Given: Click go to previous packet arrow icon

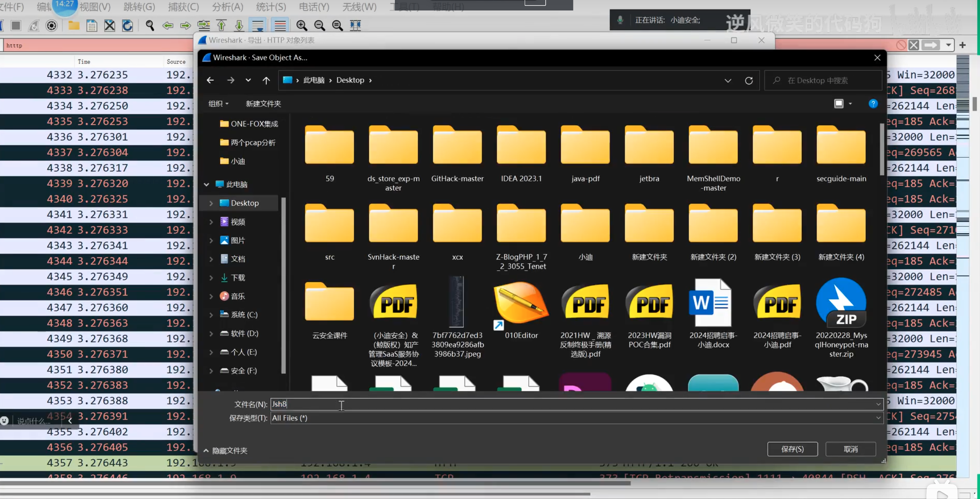Looking at the screenshot, I should click(x=168, y=25).
